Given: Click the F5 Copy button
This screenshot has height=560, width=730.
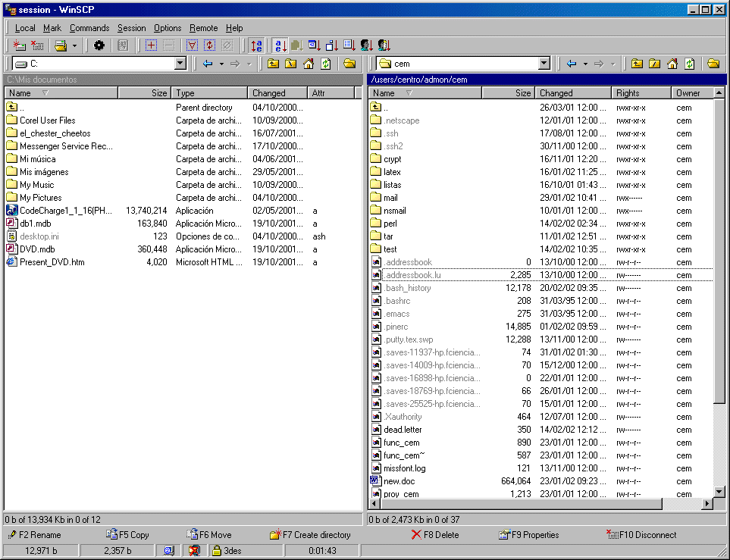Looking at the screenshot, I should (x=127, y=535).
